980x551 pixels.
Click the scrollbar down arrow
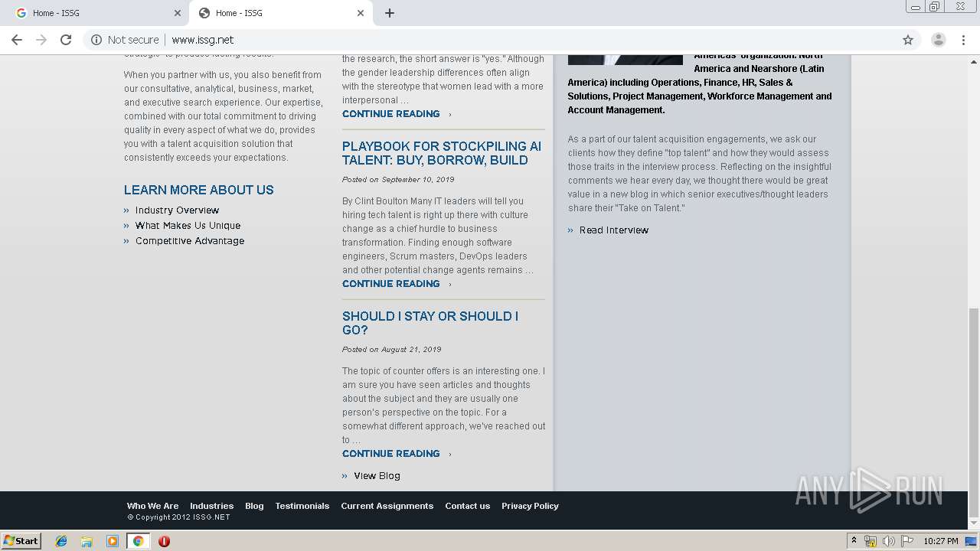(x=973, y=523)
